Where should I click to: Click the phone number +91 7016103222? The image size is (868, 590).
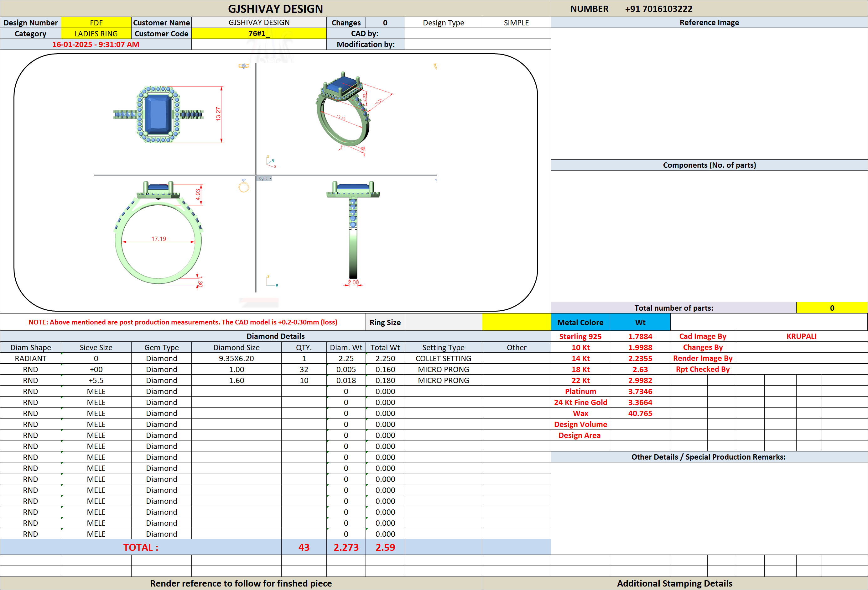[x=658, y=8]
